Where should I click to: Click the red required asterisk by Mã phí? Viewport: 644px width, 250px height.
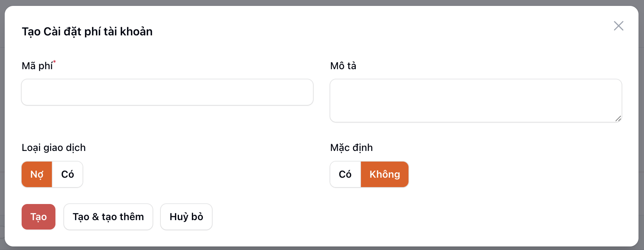click(55, 62)
